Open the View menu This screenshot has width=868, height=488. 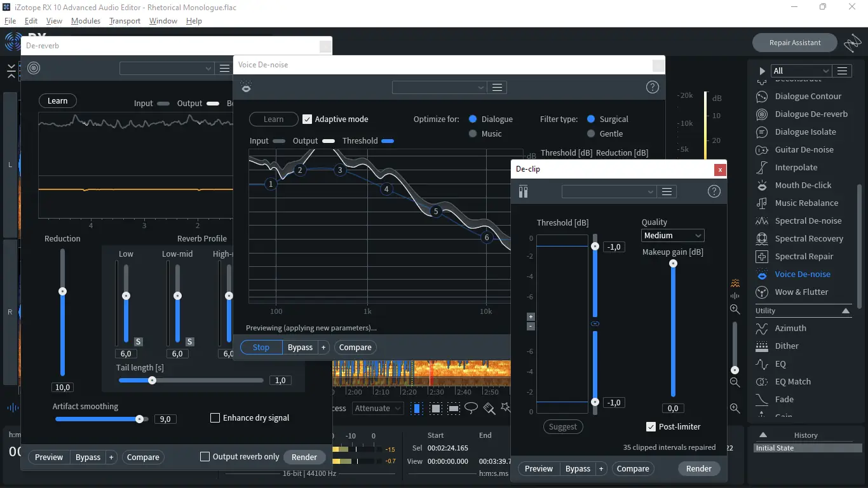(55, 21)
